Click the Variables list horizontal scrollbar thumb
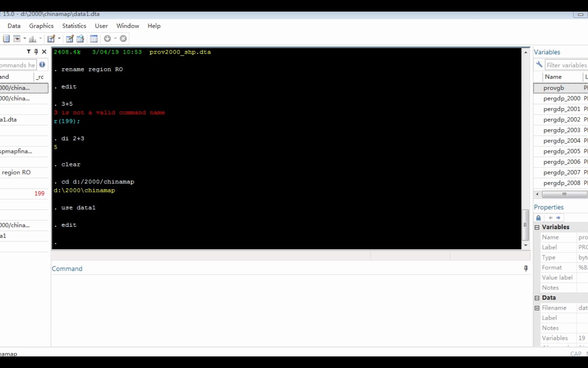Viewport: 588px width, 368px height. (x=565, y=194)
